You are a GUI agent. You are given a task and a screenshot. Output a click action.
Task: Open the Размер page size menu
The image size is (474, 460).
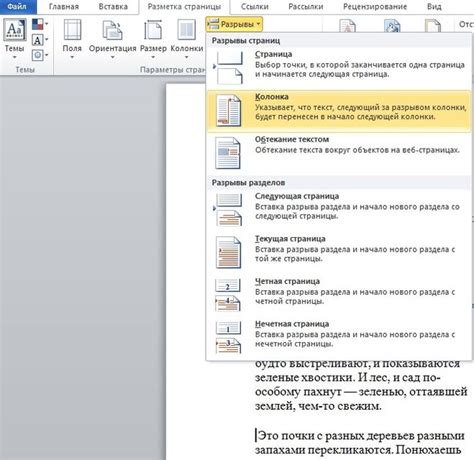153,39
